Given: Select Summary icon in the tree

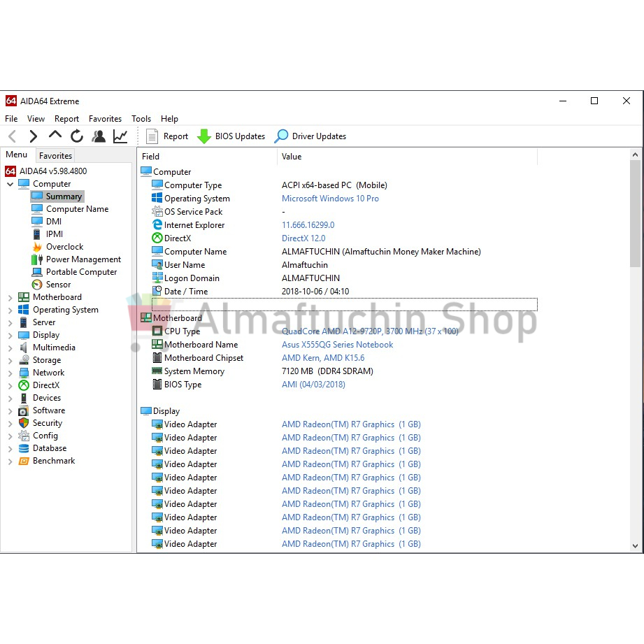Looking at the screenshot, I should pyautogui.click(x=37, y=196).
